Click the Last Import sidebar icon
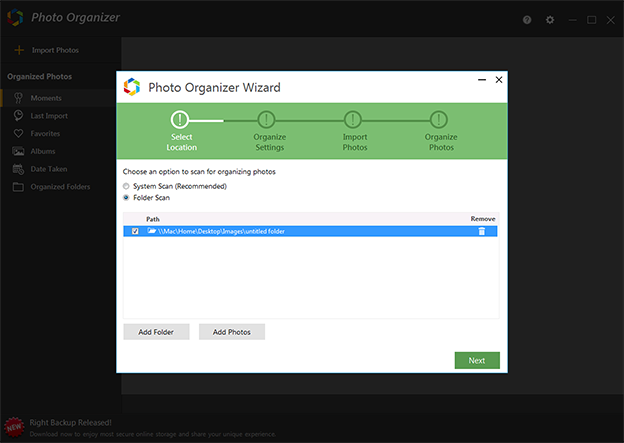The image size is (624, 443). coord(18,116)
